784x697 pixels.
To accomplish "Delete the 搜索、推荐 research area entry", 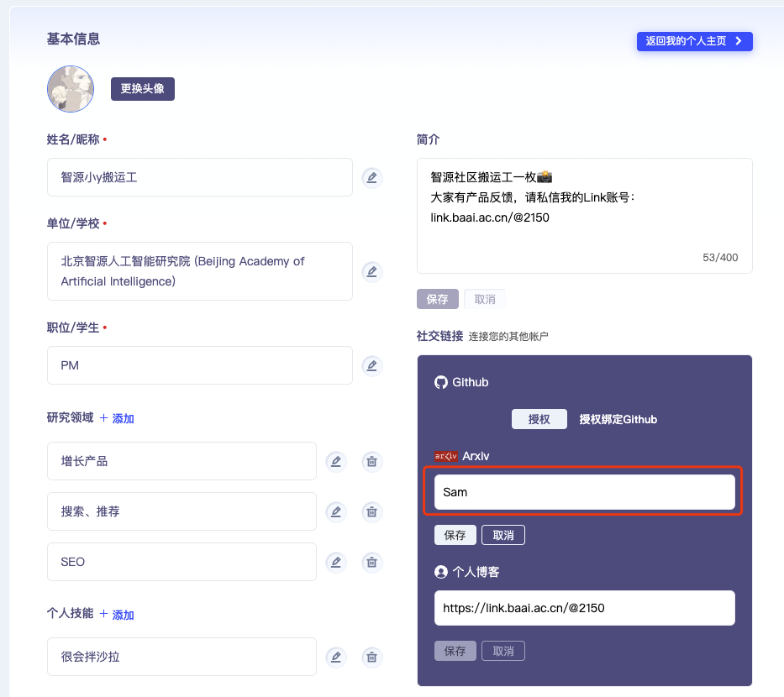I will tap(372, 511).
